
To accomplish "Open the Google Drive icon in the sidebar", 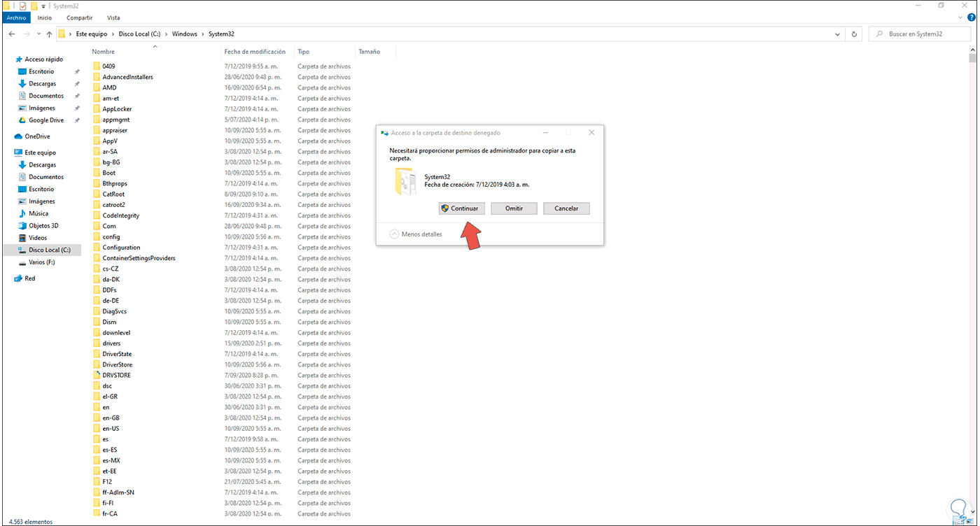I will pyautogui.click(x=22, y=120).
